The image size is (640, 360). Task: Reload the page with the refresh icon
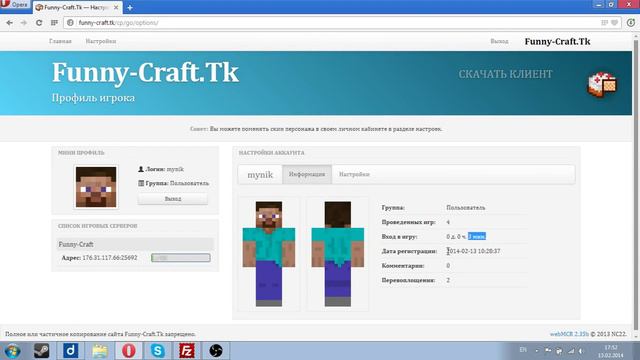tap(39, 23)
